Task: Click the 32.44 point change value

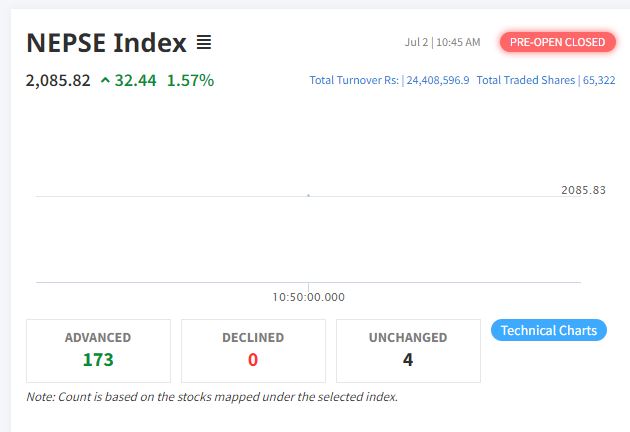Action: coord(135,80)
